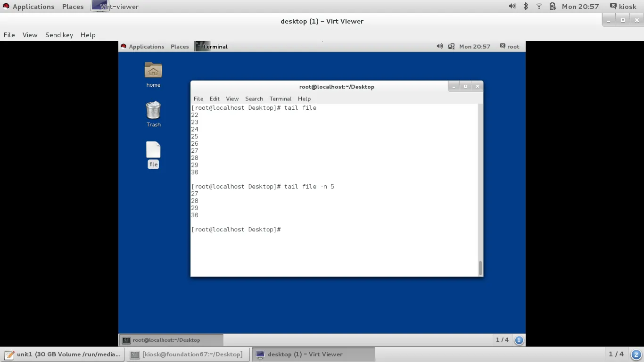The height and width of the screenshot is (362, 644).
Task: Click the guest network icon in VM panel
Action: coord(451,46)
